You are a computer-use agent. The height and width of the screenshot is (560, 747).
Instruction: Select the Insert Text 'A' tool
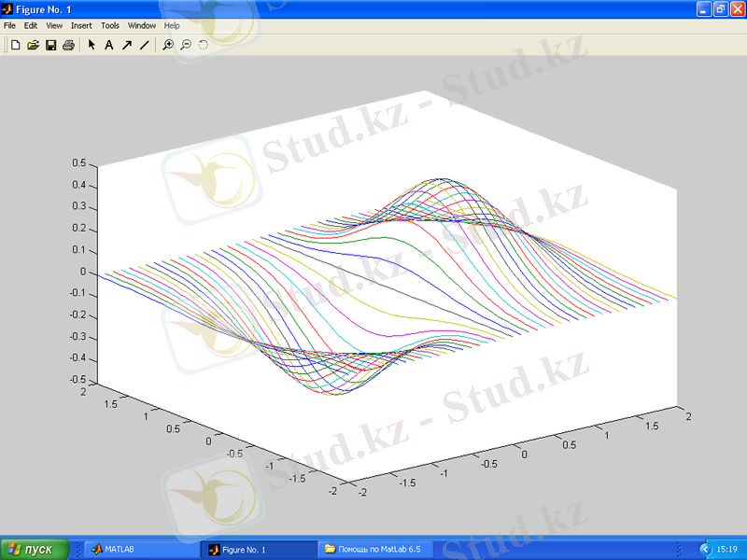click(x=108, y=45)
